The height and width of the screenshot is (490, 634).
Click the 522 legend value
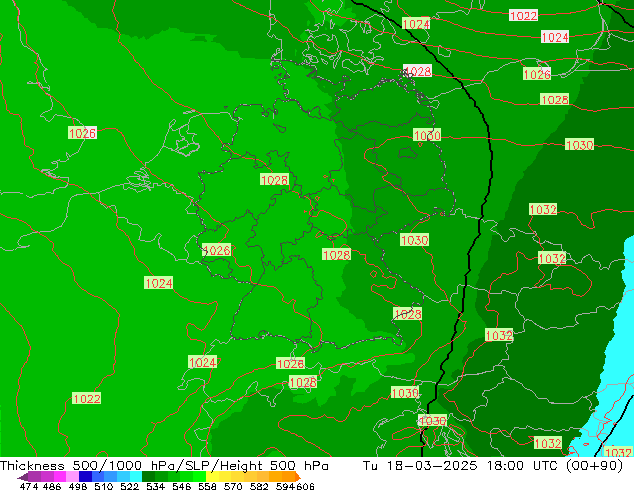pos(129,486)
